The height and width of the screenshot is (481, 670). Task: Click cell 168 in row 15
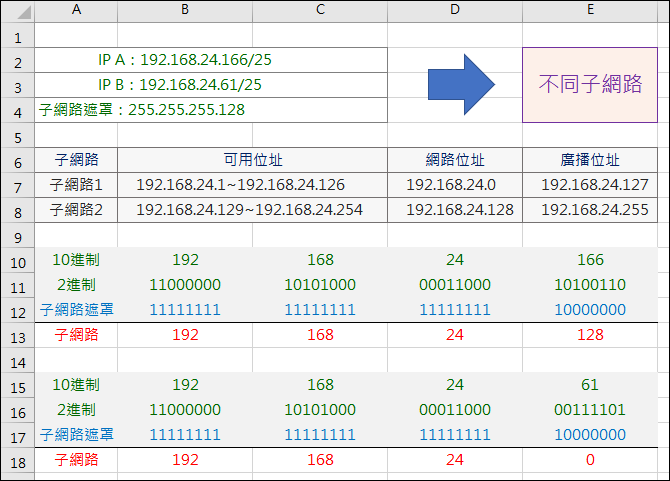320,385
